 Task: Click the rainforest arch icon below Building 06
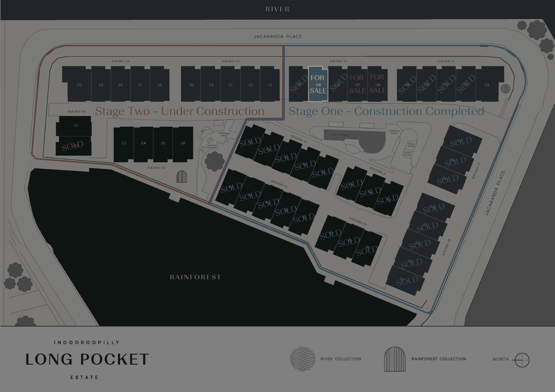182,177
